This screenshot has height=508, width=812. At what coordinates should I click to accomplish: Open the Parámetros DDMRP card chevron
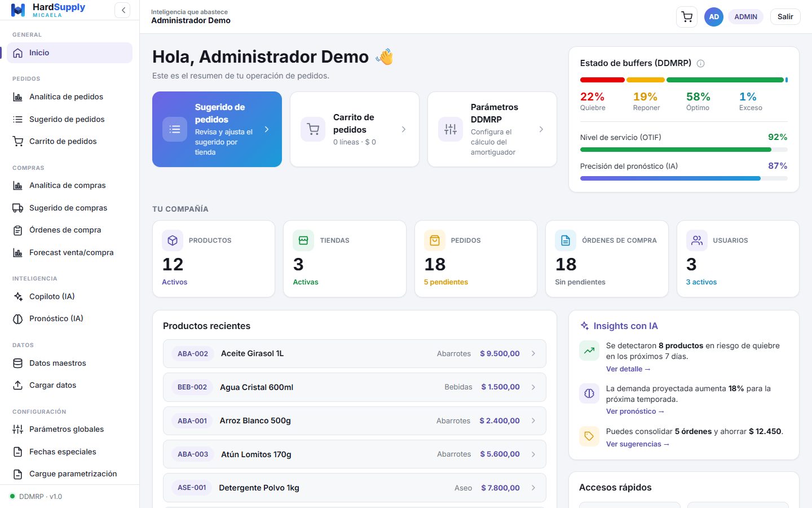(541, 129)
